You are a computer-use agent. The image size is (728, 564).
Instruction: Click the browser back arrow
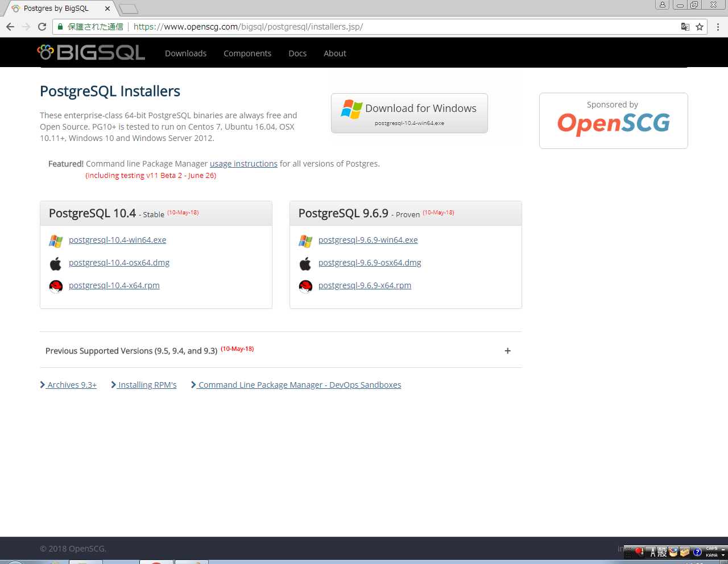[10, 27]
